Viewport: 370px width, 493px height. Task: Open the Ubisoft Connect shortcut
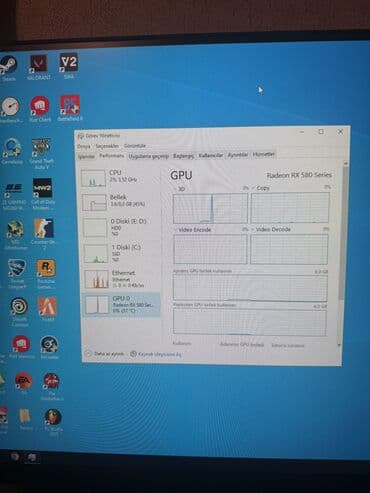click(19, 312)
